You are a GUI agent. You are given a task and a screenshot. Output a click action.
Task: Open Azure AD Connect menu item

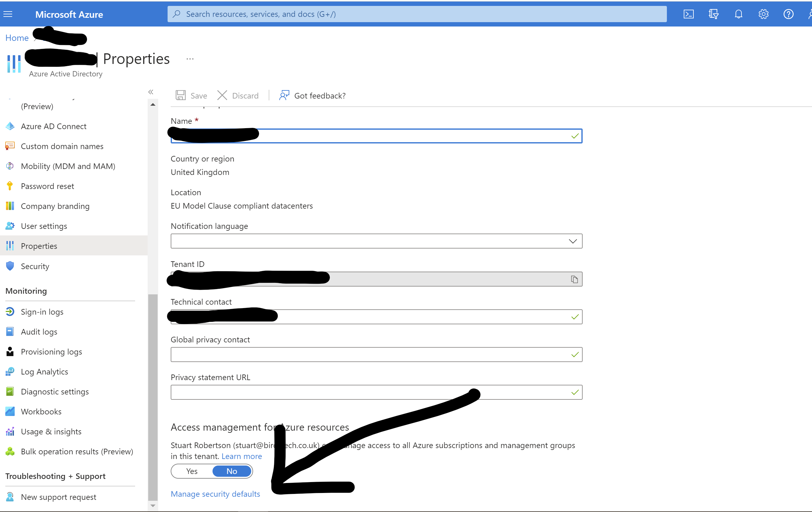[x=54, y=126]
